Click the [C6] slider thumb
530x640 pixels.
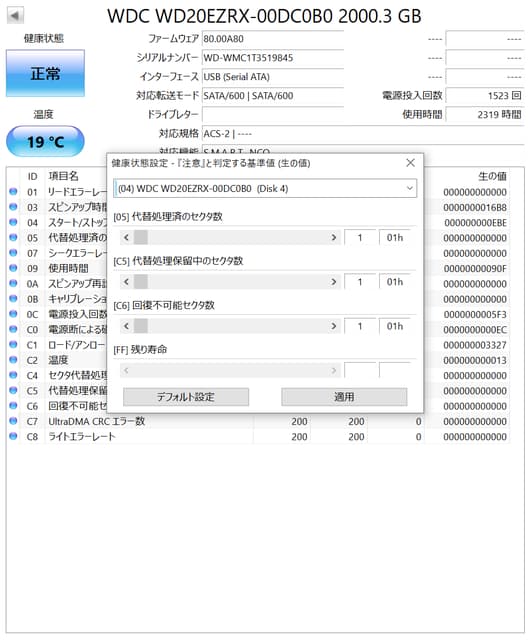point(141,326)
